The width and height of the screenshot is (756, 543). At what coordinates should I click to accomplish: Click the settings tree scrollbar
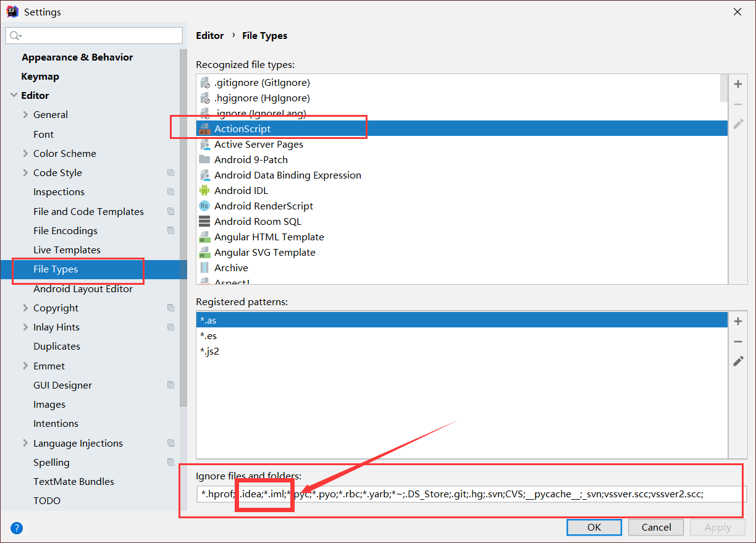tap(183, 229)
